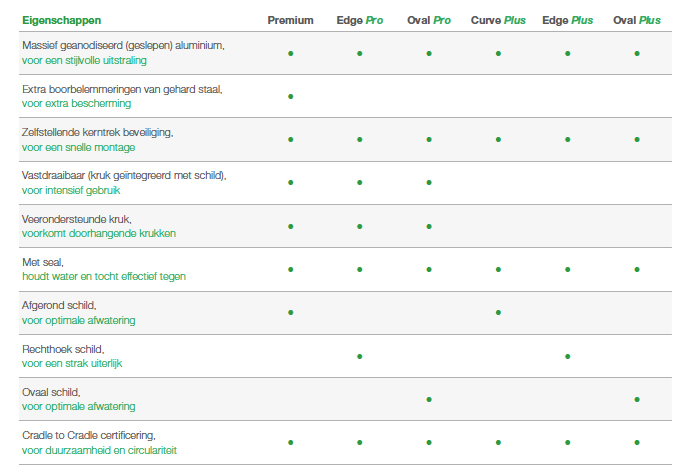The width and height of the screenshot is (686, 474).
Task: Click the Premium column header
Action: click(290, 21)
